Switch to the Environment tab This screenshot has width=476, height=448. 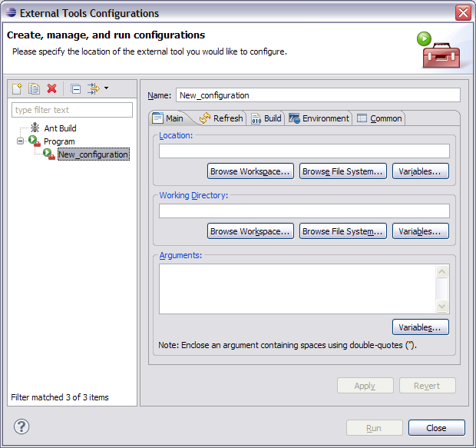point(319,118)
